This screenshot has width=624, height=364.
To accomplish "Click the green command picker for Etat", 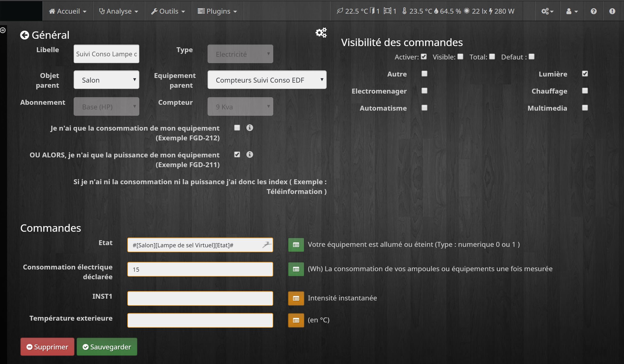I will click(296, 245).
